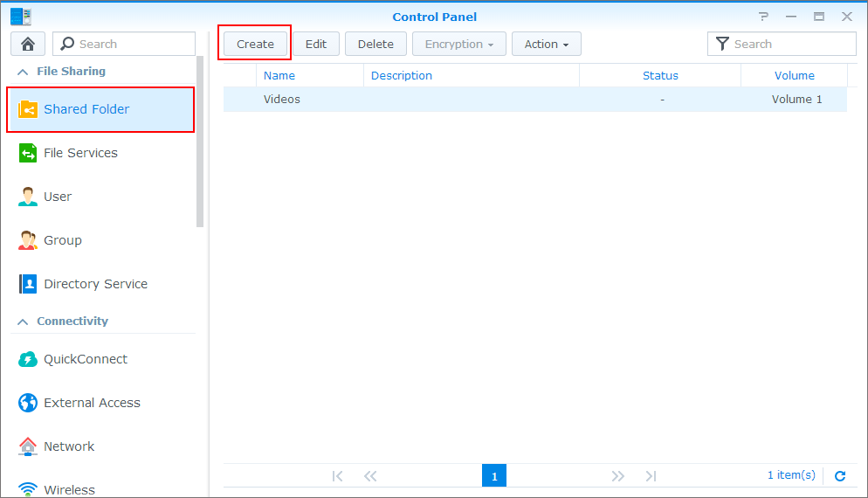
Task: Go to previous page of list
Action: pyautogui.click(x=370, y=476)
